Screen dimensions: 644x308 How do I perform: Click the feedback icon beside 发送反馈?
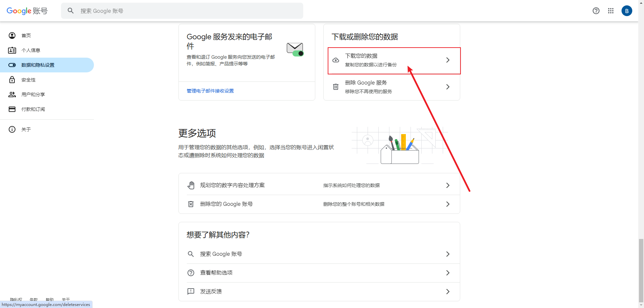click(191, 292)
